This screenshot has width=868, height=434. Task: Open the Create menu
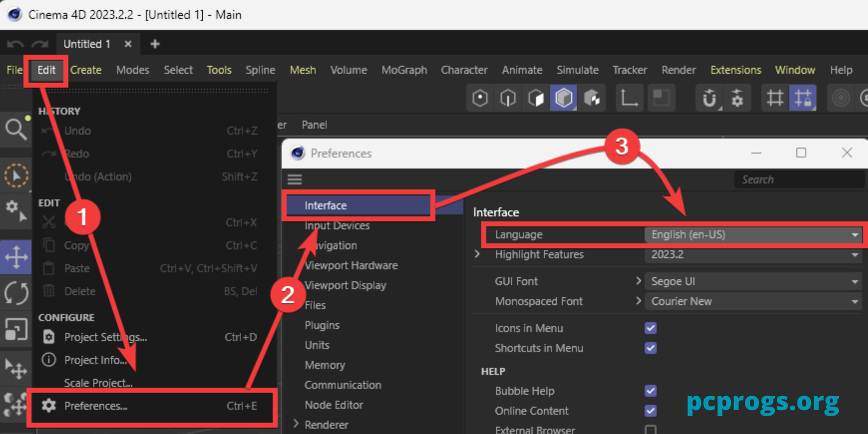point(86,70)
